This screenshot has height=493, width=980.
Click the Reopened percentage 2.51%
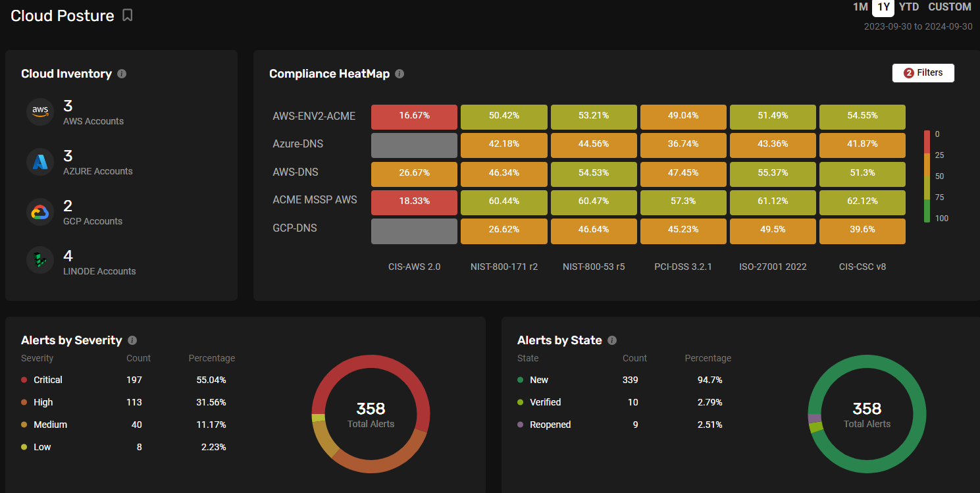click(x=709, y=425)
